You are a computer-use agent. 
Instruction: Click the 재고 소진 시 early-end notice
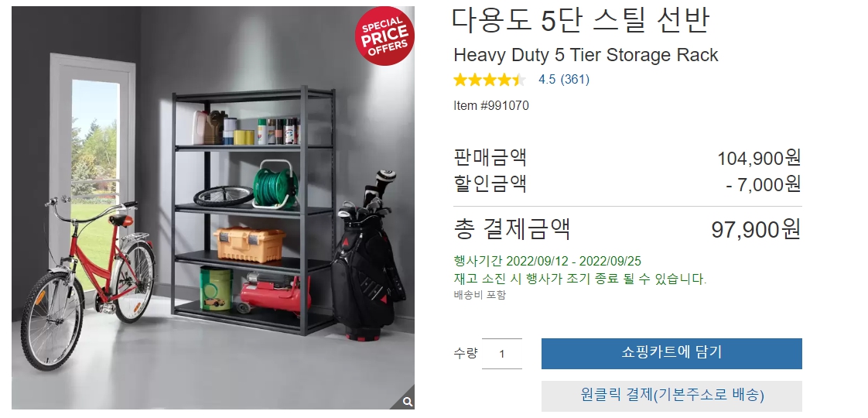(580, 279)
